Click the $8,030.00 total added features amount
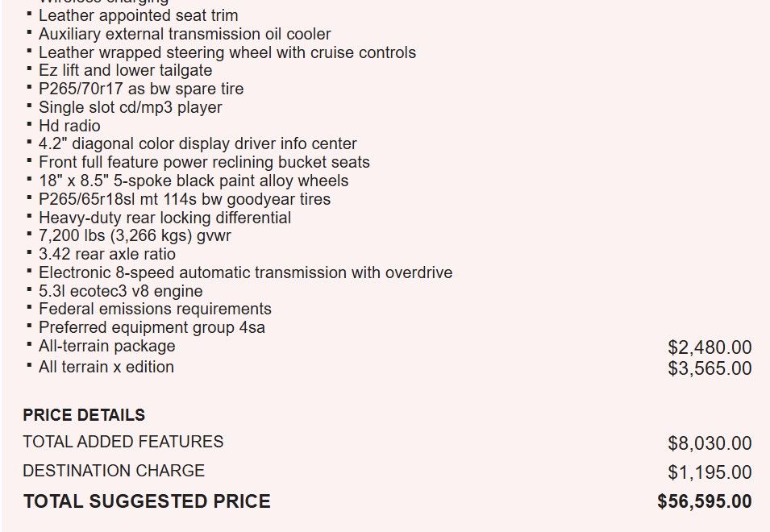 click(x=709, y=443)
